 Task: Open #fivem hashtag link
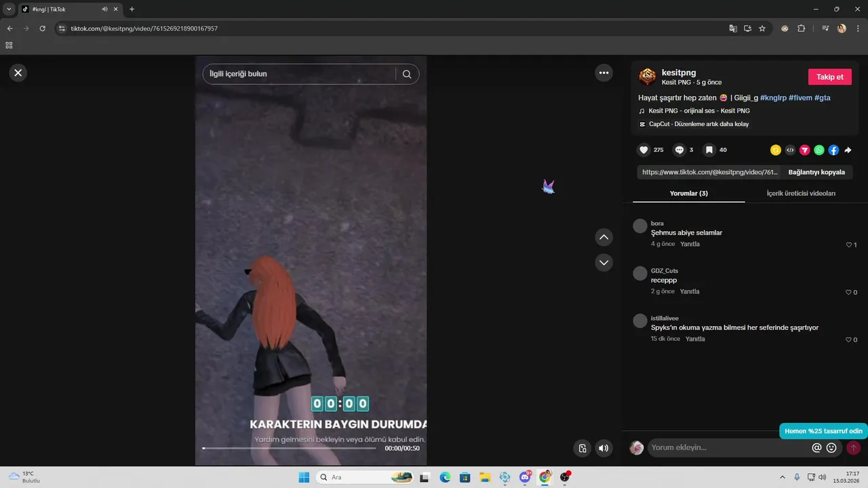click(x=800, y=98)
